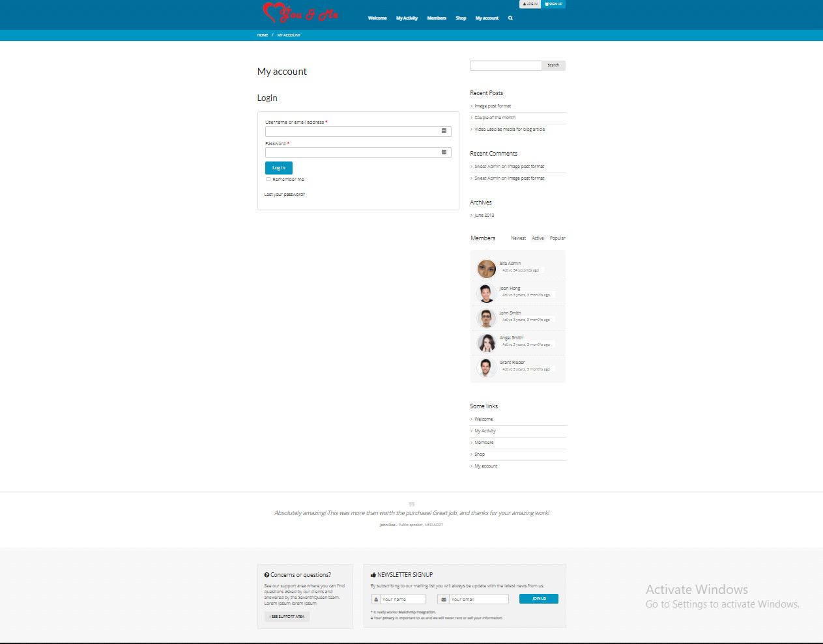Click the LOG IN button at top
The image size is (823, 644).
coord(530,4)
